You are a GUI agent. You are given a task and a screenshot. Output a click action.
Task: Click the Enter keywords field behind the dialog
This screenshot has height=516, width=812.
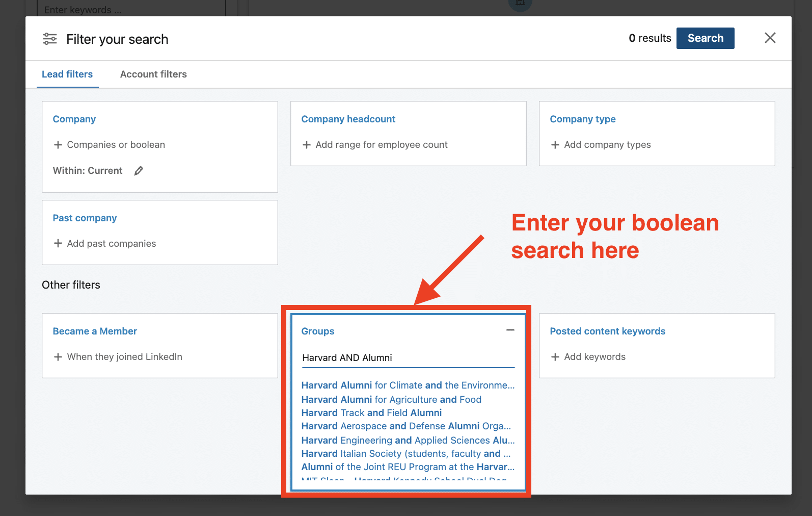131,9
